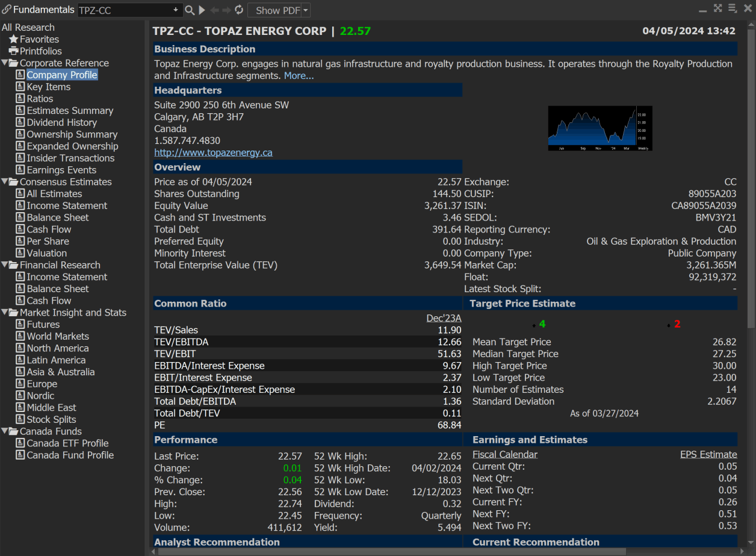This screenshot has width=756, height=556.
Task: Go forward with the right arrow icon
Action: coord(226,10)
